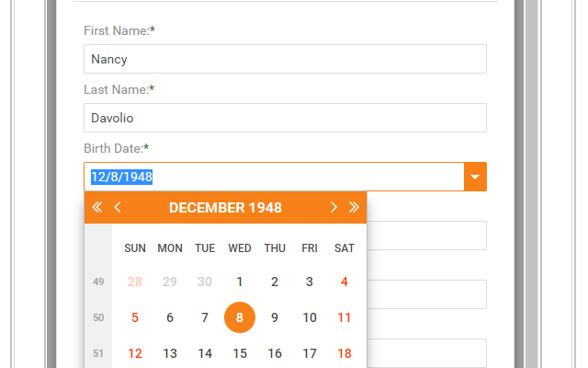Click the Birth Date text input

point(274,177)
